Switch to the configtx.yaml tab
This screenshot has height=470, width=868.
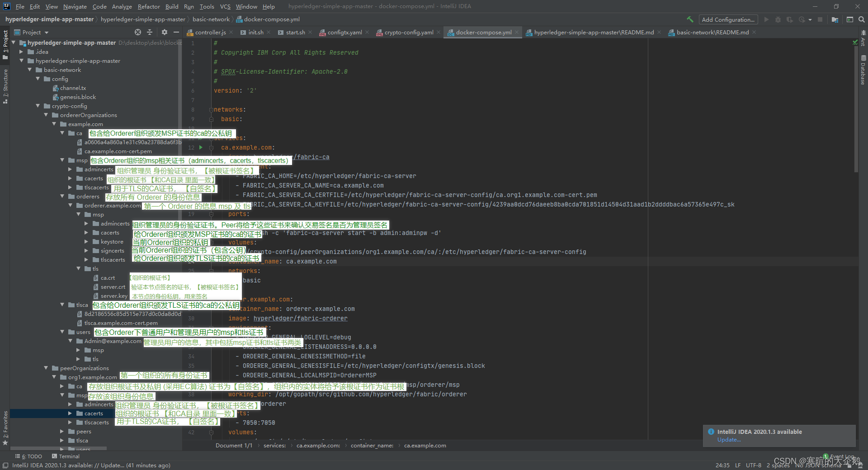(344, 32)
